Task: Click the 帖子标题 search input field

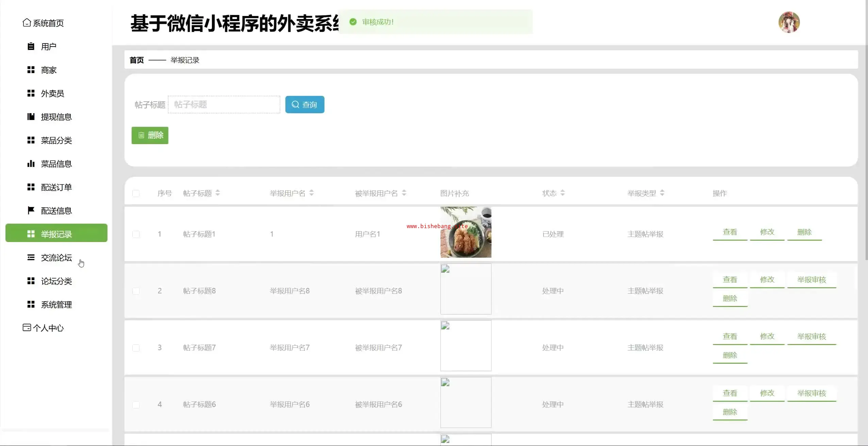Action: 224,104
